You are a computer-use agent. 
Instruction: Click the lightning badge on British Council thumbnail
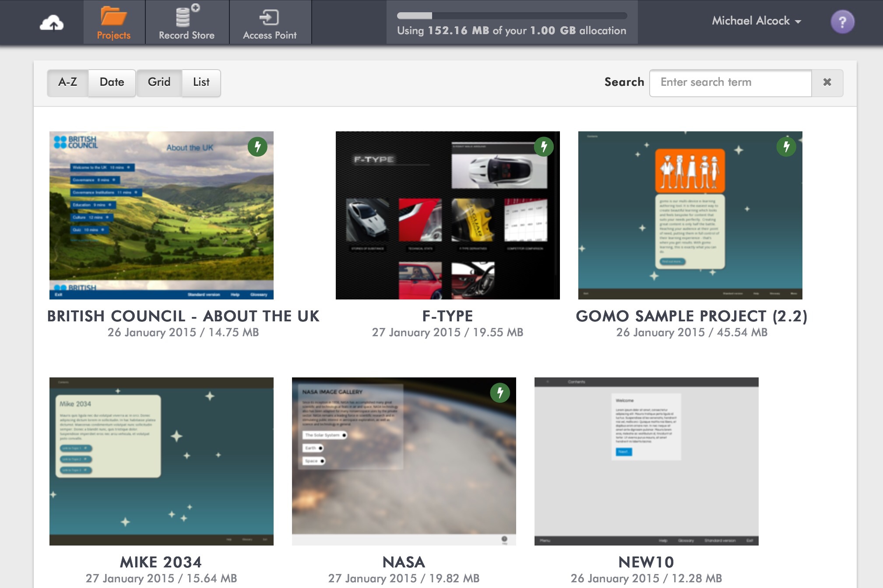click(x=257, y=147)
